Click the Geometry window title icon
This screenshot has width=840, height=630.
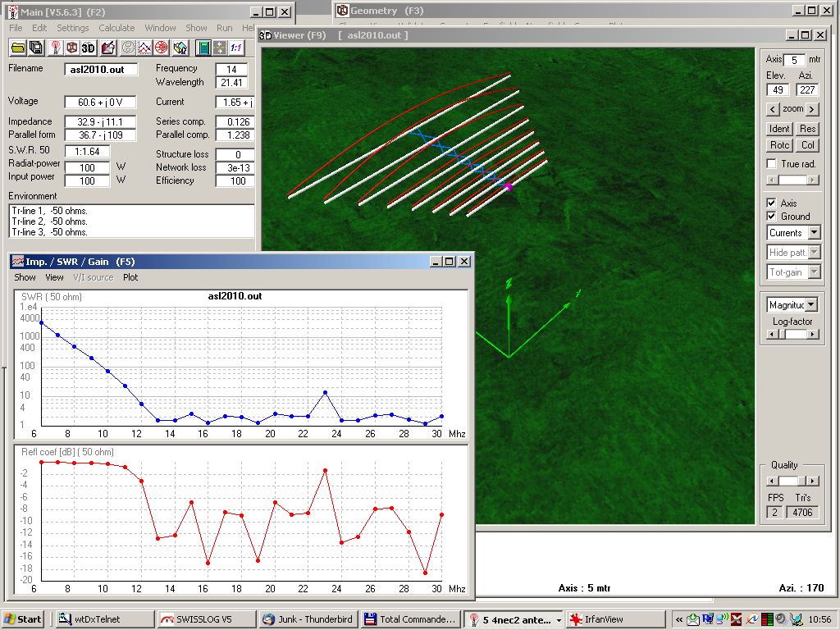click(342, 11)
